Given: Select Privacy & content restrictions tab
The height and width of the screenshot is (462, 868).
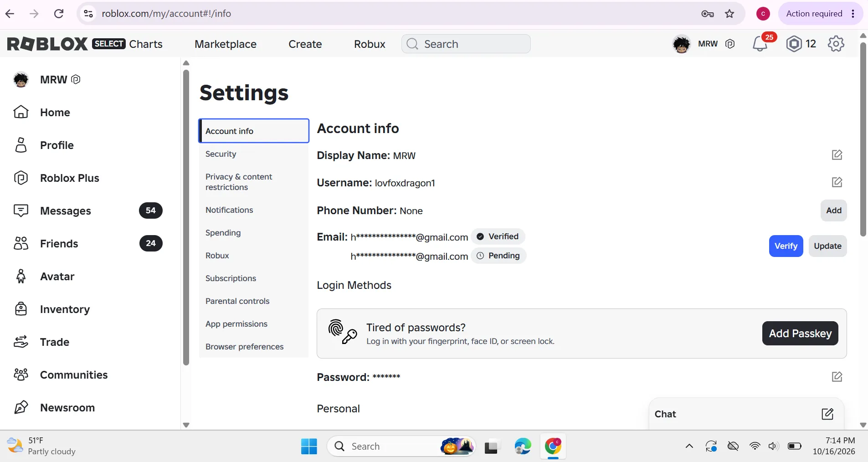Looking at the screenshot, I should coord(254,182).
